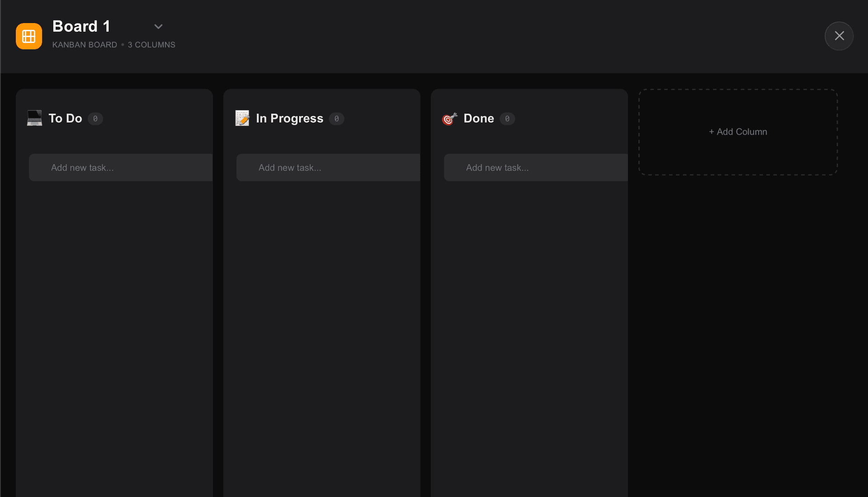Image resolution: width=868 pixels, height=497 pixels.
Task: Click the 3 COLUMNS label
Action: pyautogui.click(x=151, y=44)
